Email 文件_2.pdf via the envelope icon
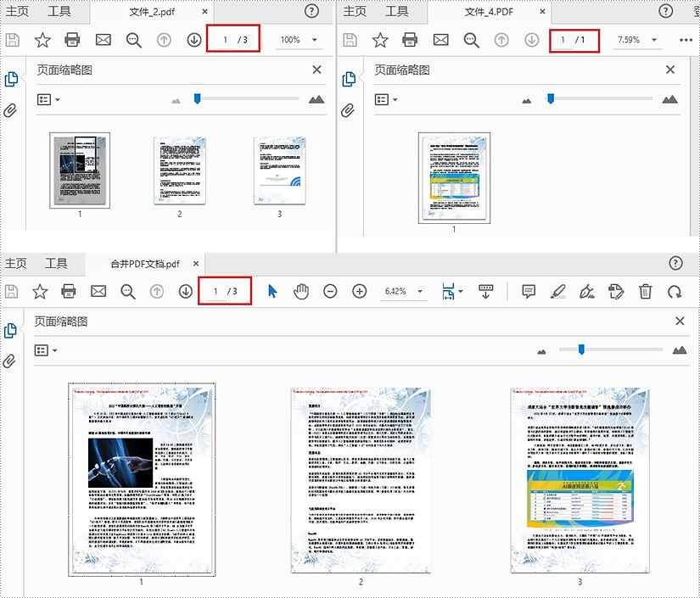 pyautogui.click(x=104, y=40)
